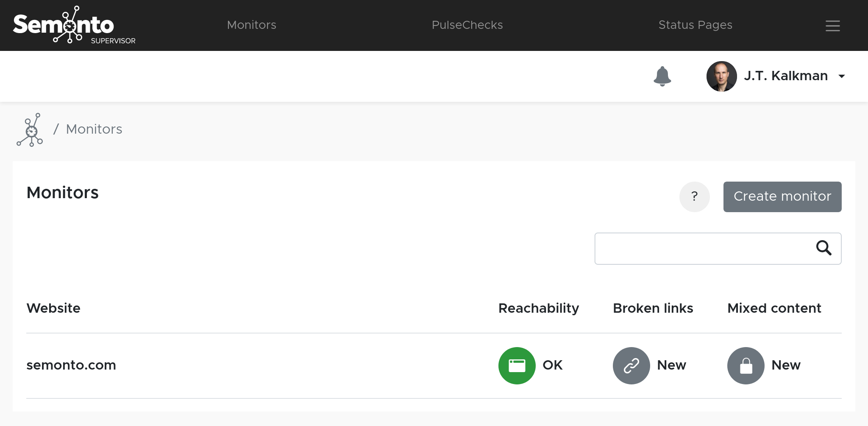Open the mixed content lock icon
This screenshot has width=868, height=426.
click(x=746, y=365)
